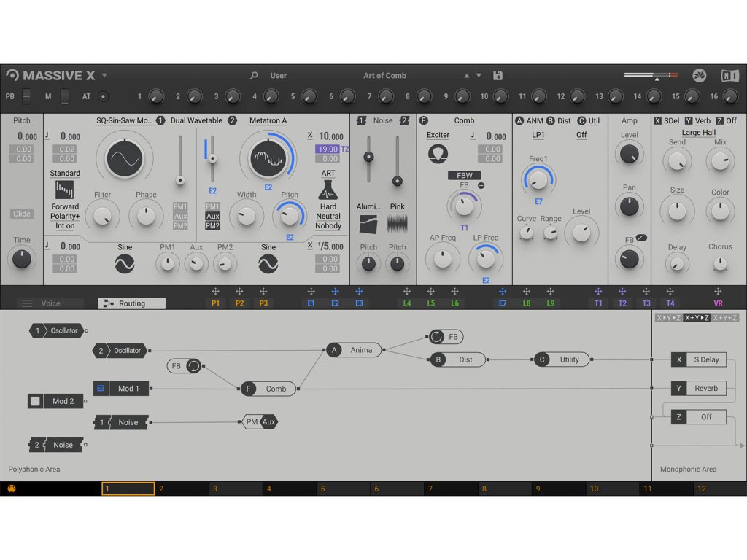Click the move handle above E2
The width and height of the screenshot is (747, 560).
(x=335, y=292)
